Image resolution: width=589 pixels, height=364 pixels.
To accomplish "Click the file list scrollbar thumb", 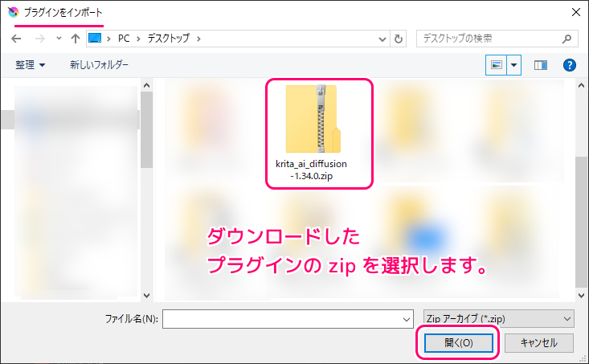I will click(582, 222).
